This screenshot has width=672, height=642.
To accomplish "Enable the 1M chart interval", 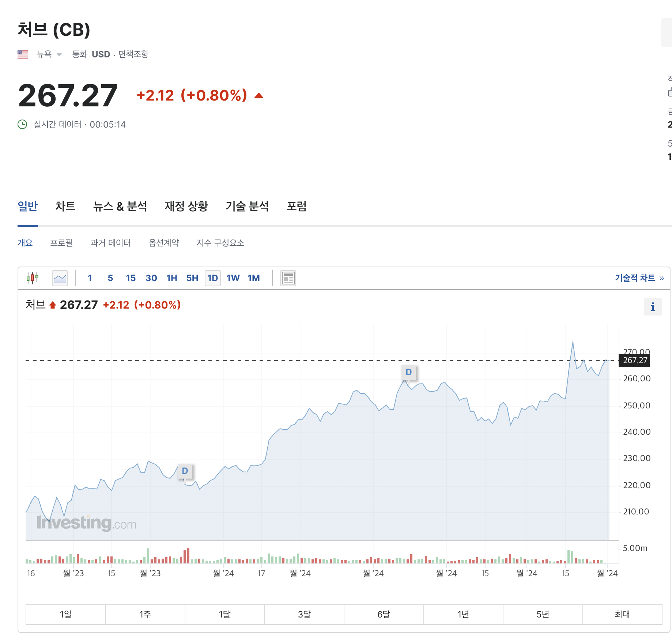I will (x=253, y=278).
